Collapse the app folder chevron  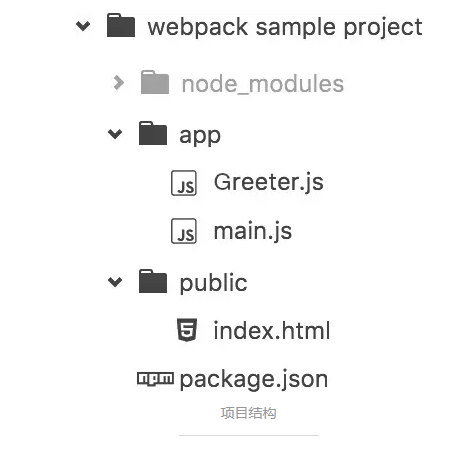115,134
